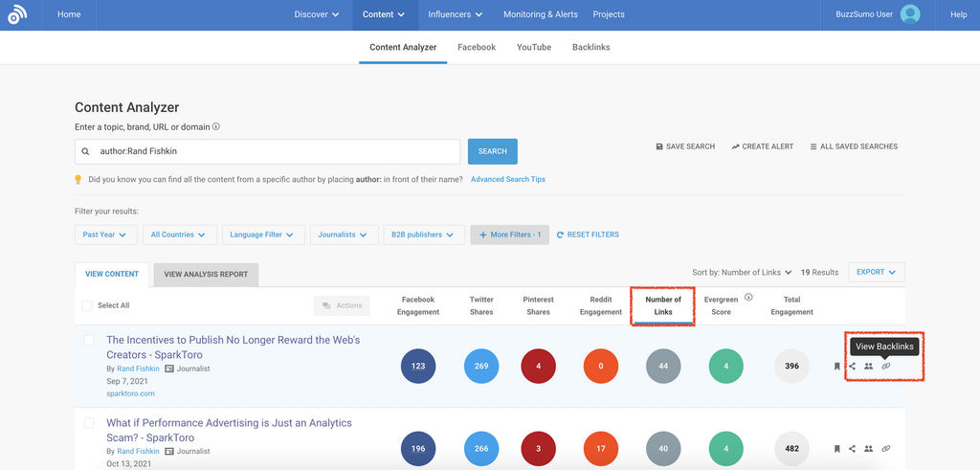Image resolution: width=980 pixels, height=470 pixels.
Task: Switch to the Backlinks tab
Action: [x=590, y=47]
